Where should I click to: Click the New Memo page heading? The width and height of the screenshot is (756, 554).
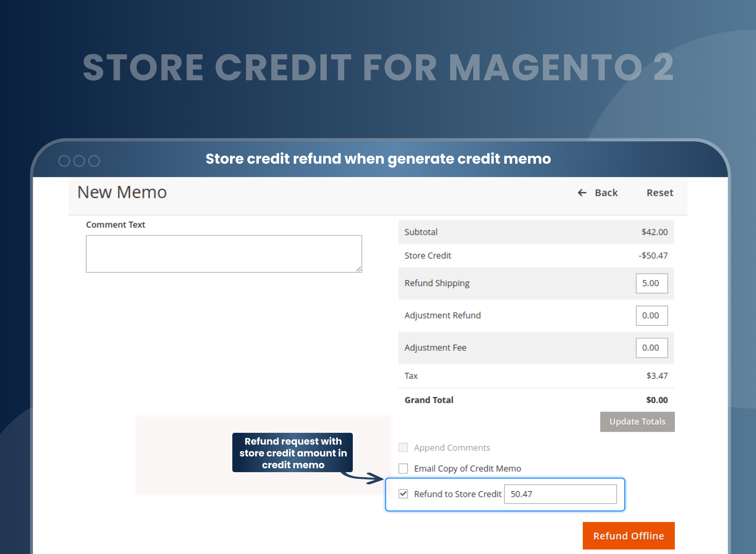pos(122,192)
